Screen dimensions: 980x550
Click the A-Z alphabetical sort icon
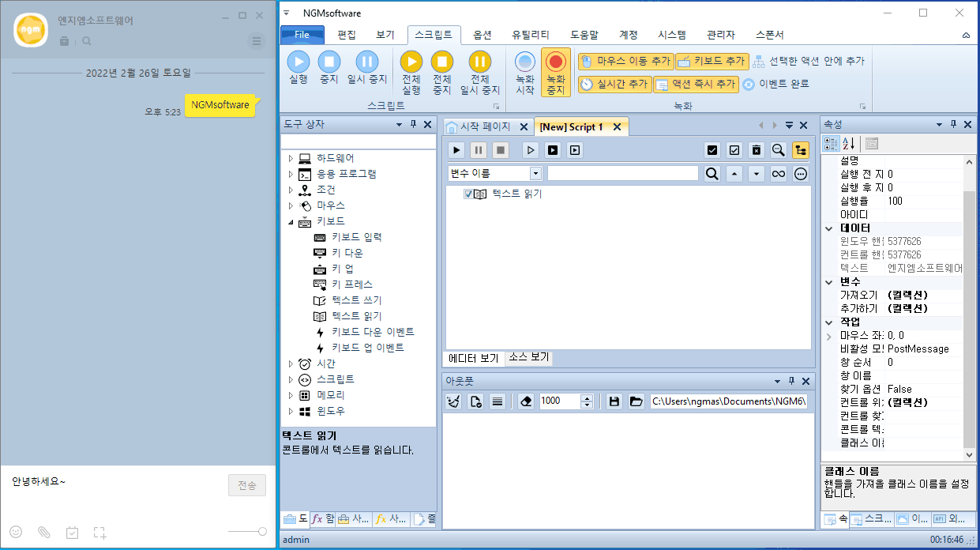[x=849, y=144]
